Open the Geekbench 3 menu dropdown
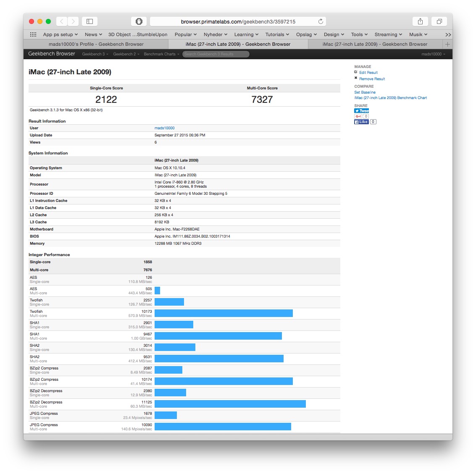The width and height of the screenshot is (476, 474). point(95,54)
